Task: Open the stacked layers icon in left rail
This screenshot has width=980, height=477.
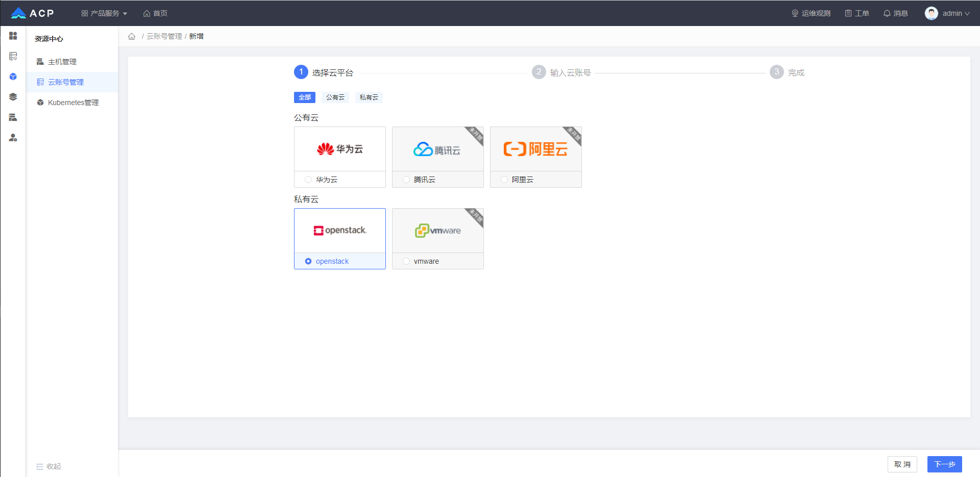Action: pyautogui.click(x=13, y=97)
